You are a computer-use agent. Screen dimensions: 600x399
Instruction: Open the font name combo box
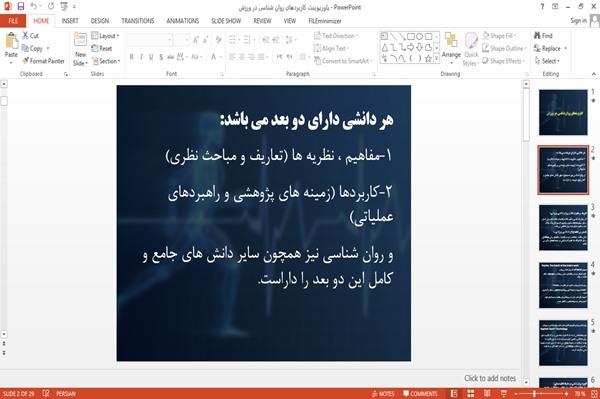pos(150,39)
